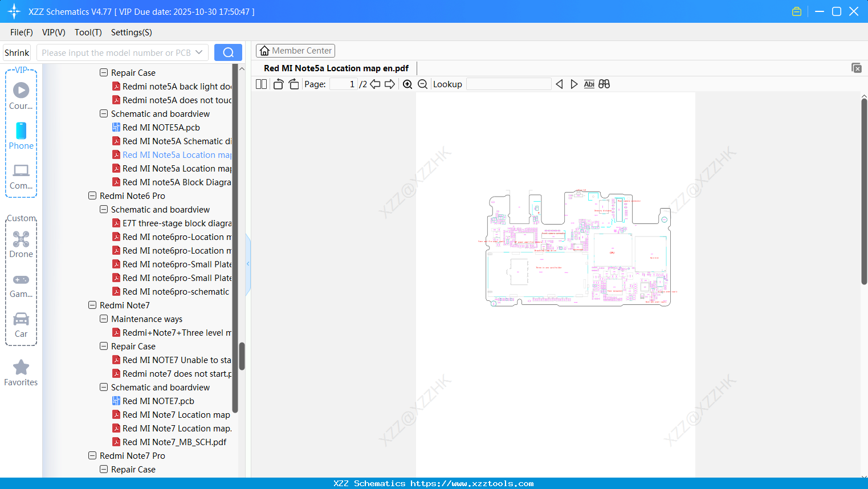Collapse the Redmi Note6 Pro node

pyautogui.click(x=92, y=195)
